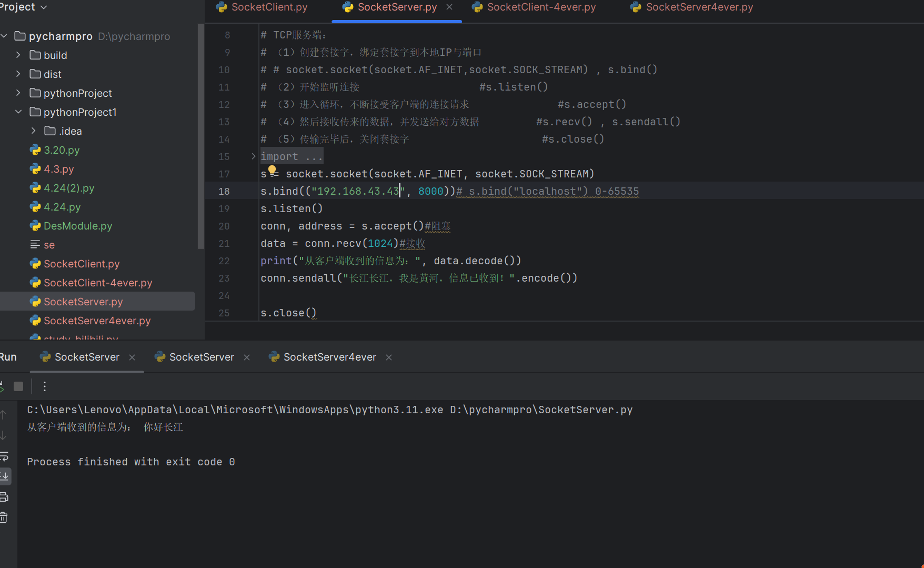Viewport: 924px width, 568px height.
Task: Expand the build folder
Action: click(18, 55)
